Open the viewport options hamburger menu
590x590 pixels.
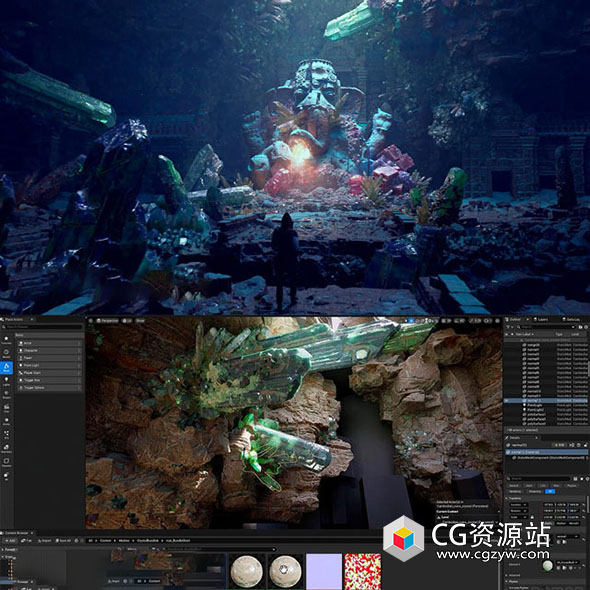91,320
